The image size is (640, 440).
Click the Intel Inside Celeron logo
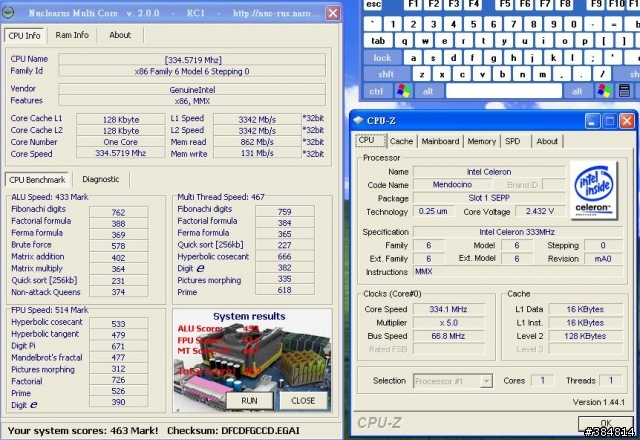point(593,190)
